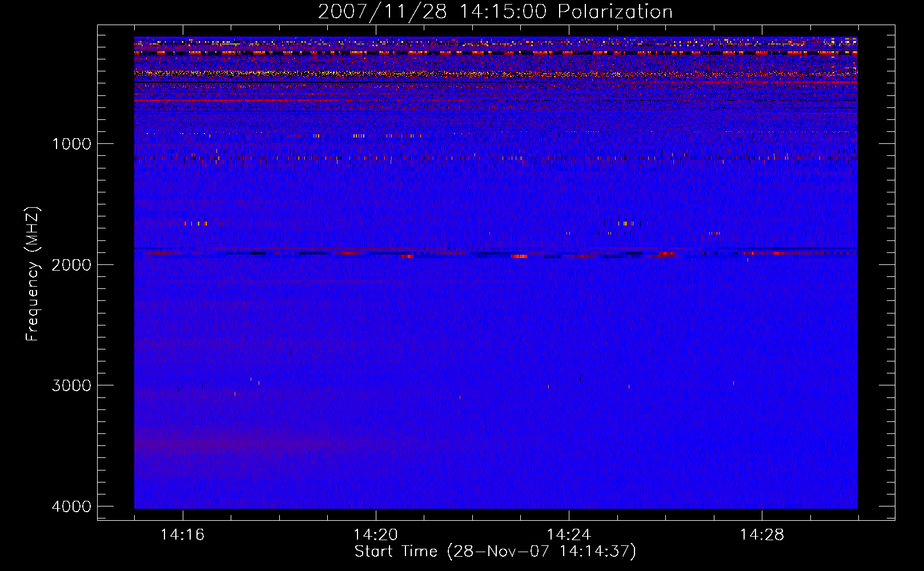The image size is (924, 571).
Task: Select the 1000 frequency axis label
Action: pos(71,144)
